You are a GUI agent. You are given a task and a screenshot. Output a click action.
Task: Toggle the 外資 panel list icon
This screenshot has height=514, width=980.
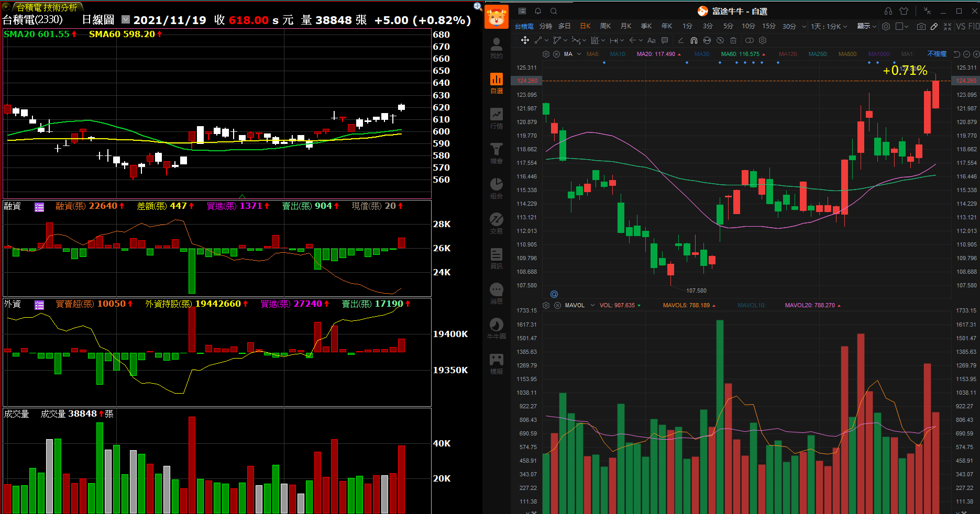coord(39,305)
